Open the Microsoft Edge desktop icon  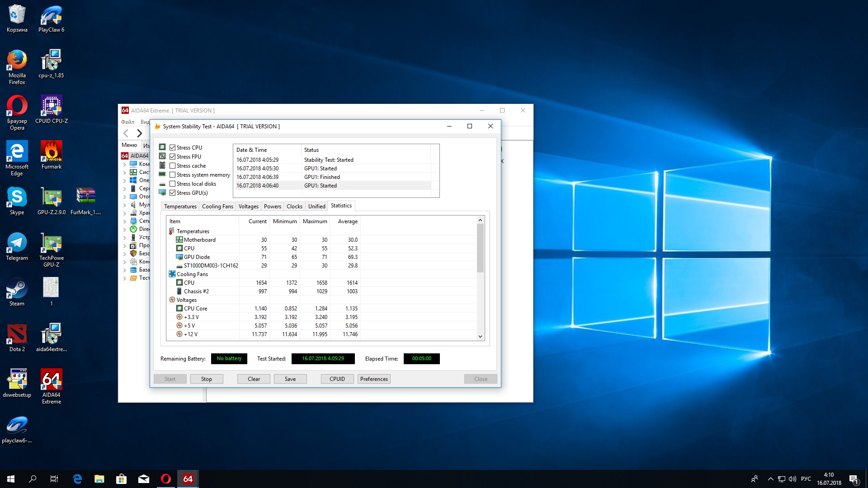pyautogui.click(x=17, y=158)
